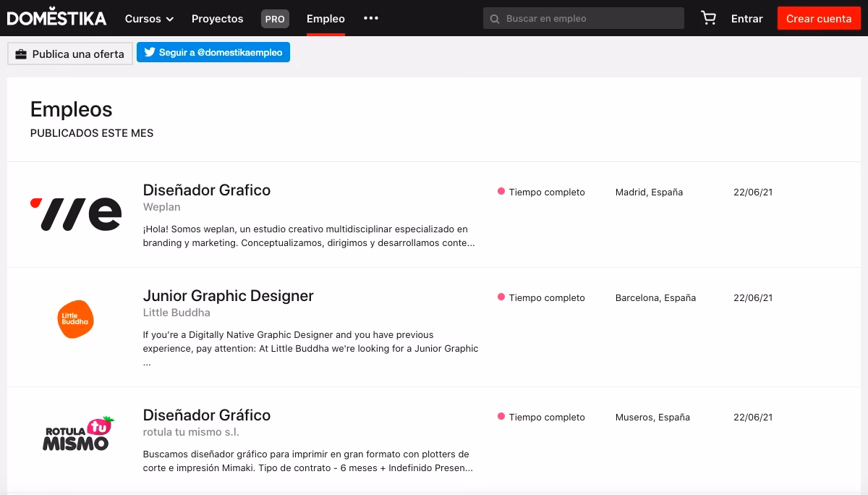
Task: Click the PRO badge
Action: [275, 19]
